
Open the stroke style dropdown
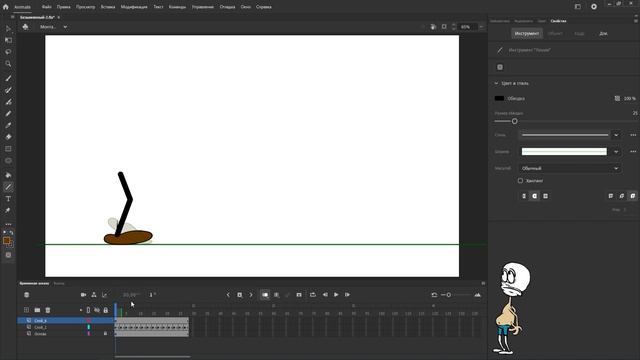click(x=616, y=135)
